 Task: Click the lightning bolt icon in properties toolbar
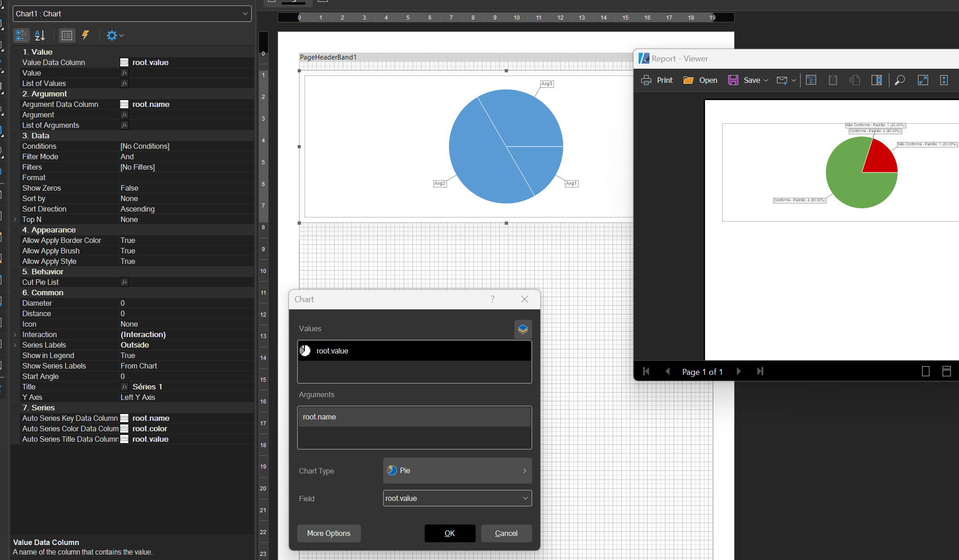click(85, 35)
